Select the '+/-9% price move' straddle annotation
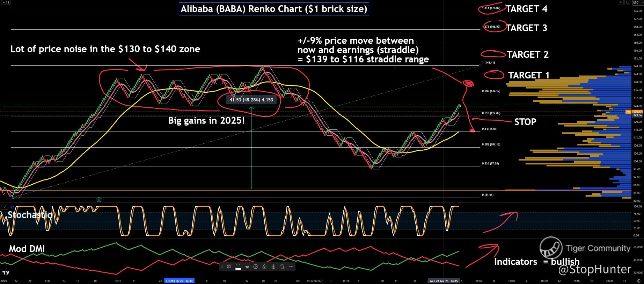Image resolution: width=644 pixels, height=284 pixels. [363, 50]
